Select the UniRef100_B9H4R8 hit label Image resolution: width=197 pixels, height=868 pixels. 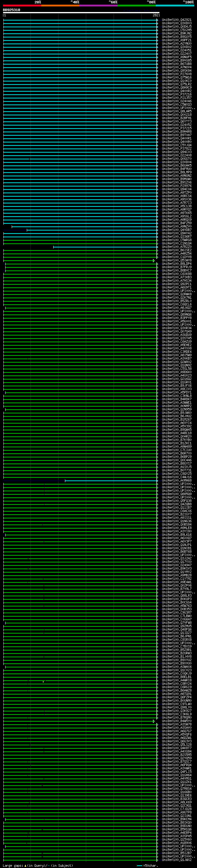click(177, 131)
